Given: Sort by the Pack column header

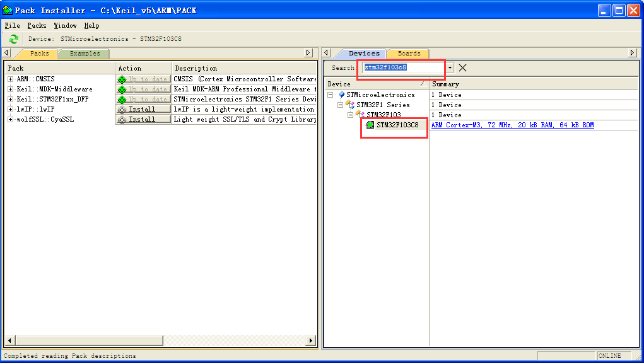Looking at the screenshot, I should tap(59, 68).
